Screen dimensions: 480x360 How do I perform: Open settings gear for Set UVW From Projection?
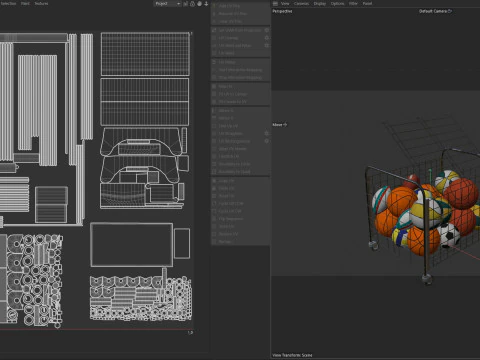(267, 30)
